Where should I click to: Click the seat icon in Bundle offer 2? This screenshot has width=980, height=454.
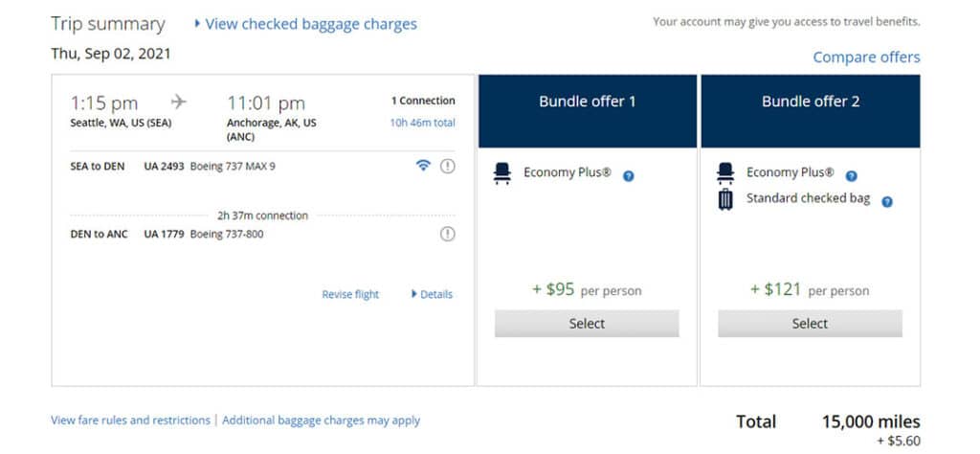725,173
